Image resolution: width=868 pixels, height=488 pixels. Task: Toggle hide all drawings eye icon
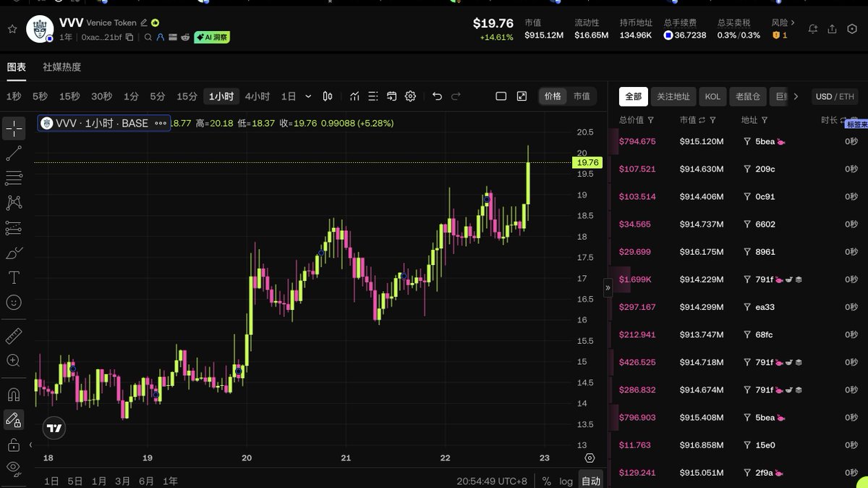click(x=14, y=468)
